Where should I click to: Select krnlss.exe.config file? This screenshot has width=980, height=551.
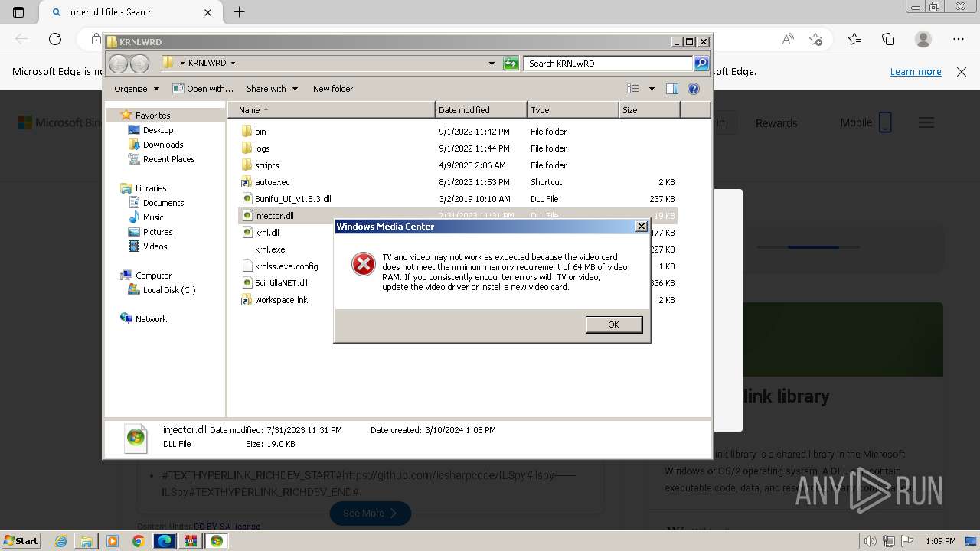286,266
